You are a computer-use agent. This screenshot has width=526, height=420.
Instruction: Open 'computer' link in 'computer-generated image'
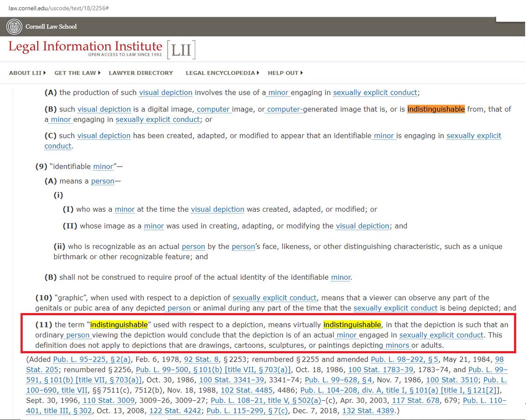(284, 109)
